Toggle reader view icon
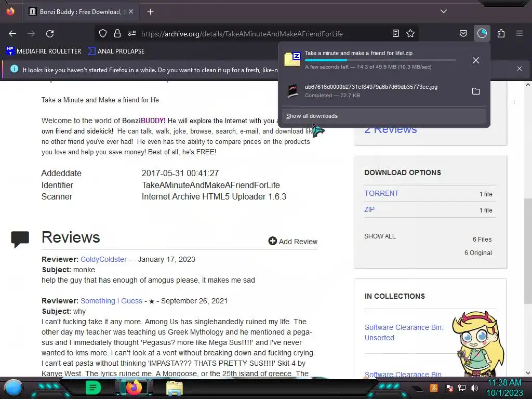This screenshot has height=399, width=532. coord(395,33)
